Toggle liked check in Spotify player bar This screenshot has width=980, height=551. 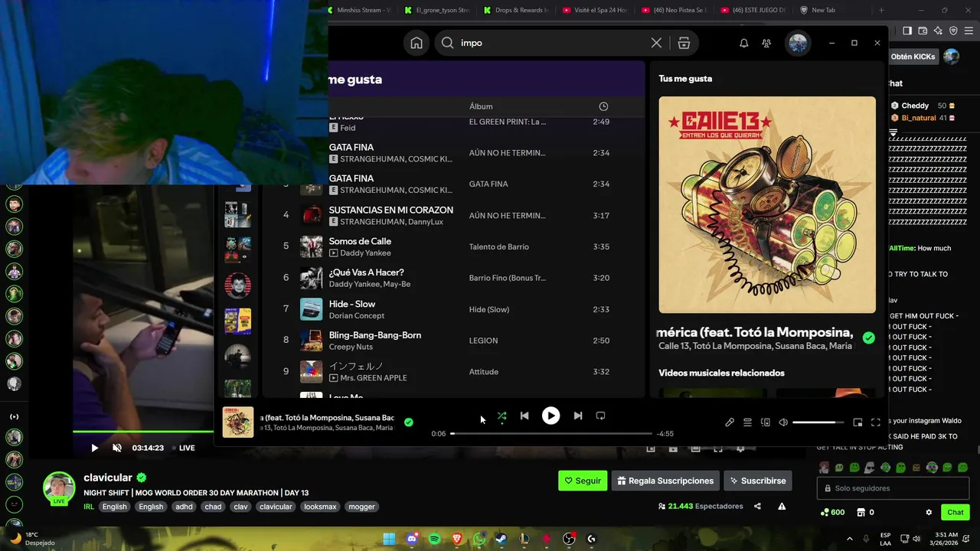pyautogui.click(x=409, y=422)
